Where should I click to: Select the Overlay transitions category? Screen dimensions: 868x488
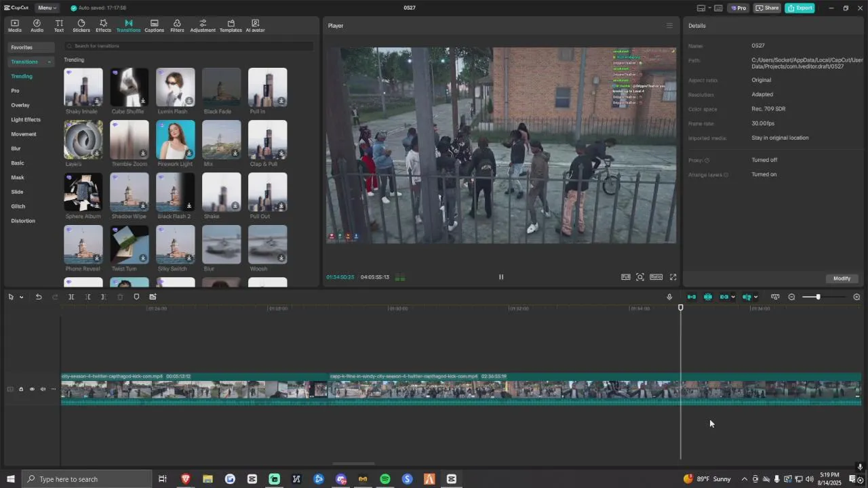(x=20, y=105)
